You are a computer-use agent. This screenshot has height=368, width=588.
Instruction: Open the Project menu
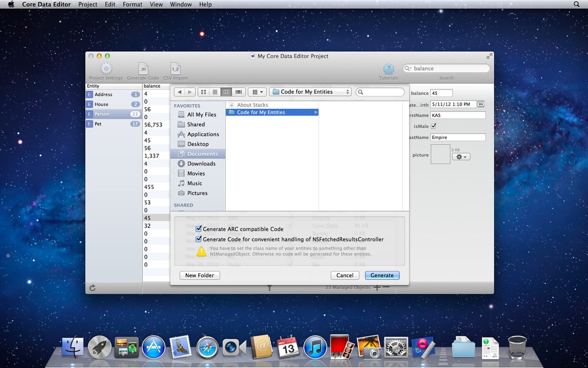88,5
